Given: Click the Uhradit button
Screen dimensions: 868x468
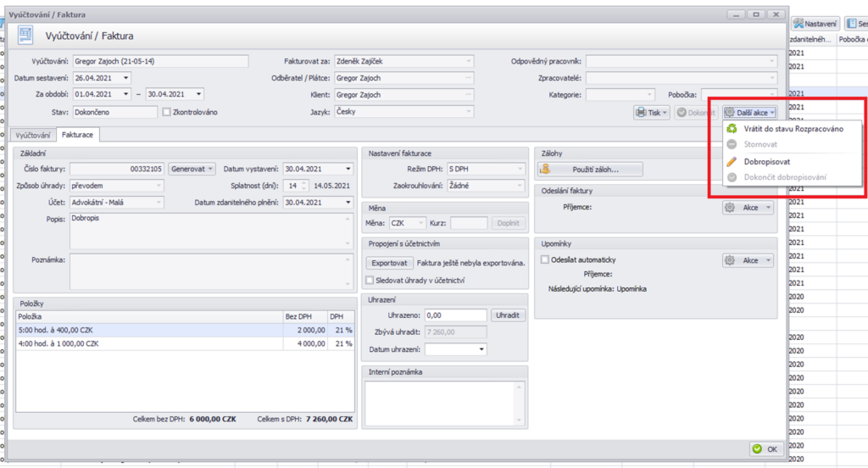Looking at the screenshot, I should (x=509, y=315).
